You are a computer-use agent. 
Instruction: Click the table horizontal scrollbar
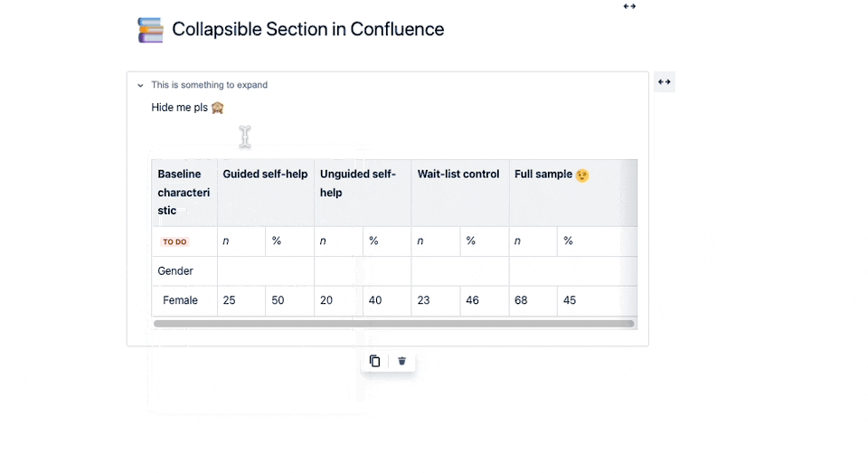tap(394, 323)
